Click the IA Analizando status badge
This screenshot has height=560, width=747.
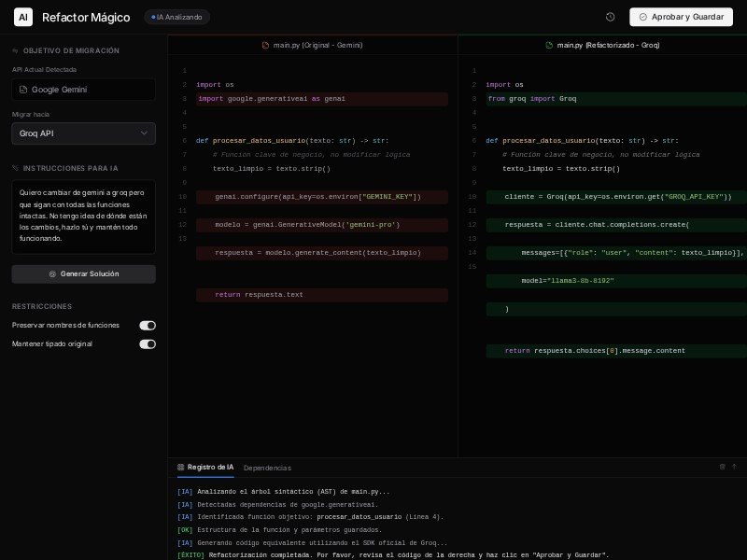pos(176,17)
